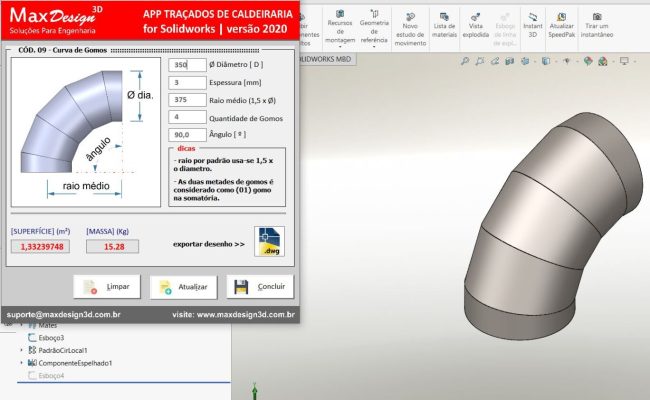Screen dimensions: 650x400
Task: Click the DWG export drawing icon
Action: pyautogui.click(x=269, y=242)
